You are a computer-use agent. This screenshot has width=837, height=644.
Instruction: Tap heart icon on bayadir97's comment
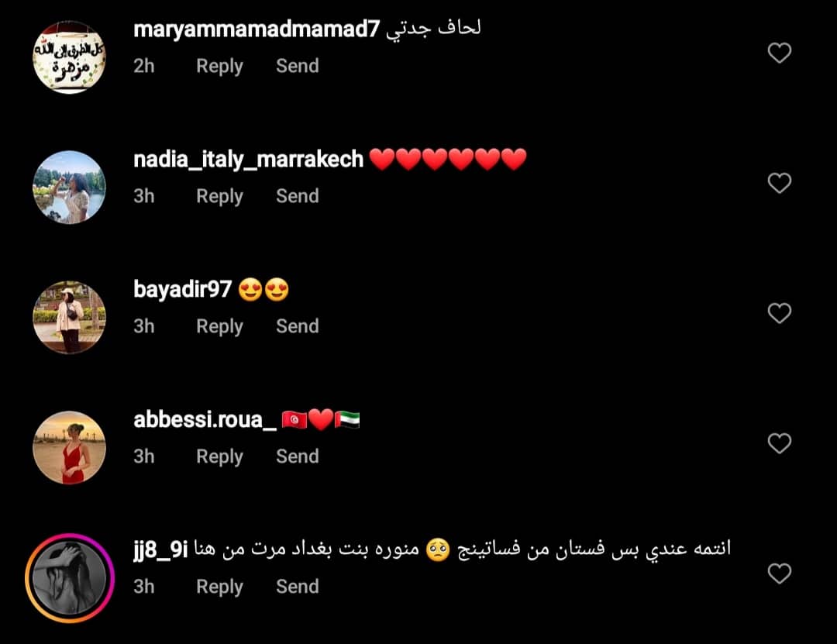pos(780,313)
